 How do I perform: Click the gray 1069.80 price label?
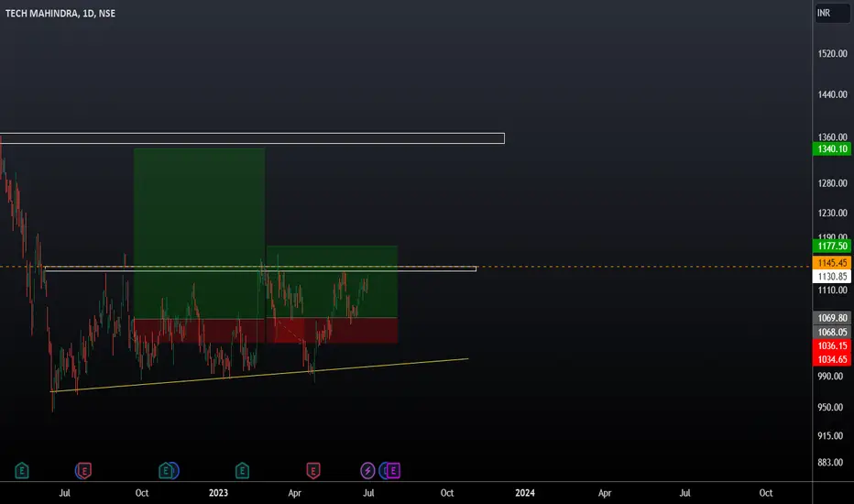click(x=832, y=318)
